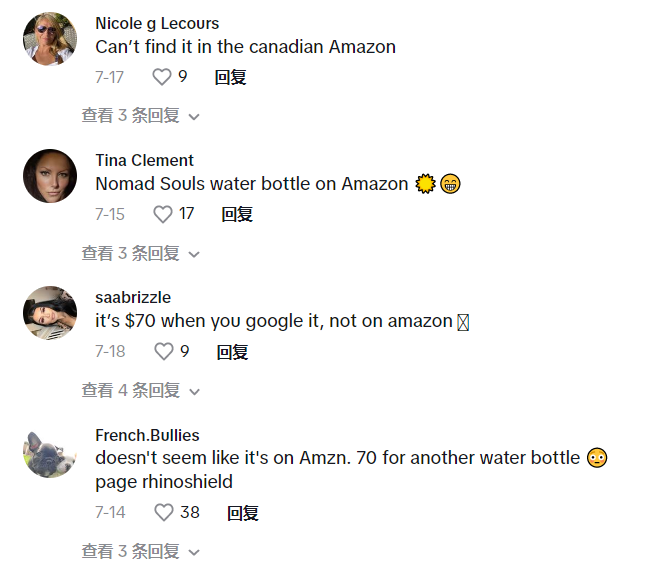The width and height of the screenshot is (654, 574).
Task: Like saabrizzle's comment heart icon
Action: click(163, 352)
